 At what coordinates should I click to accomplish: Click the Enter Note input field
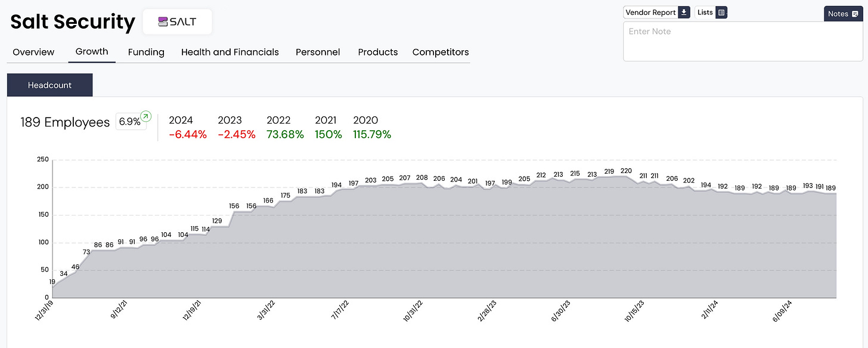tap(743, 41)
